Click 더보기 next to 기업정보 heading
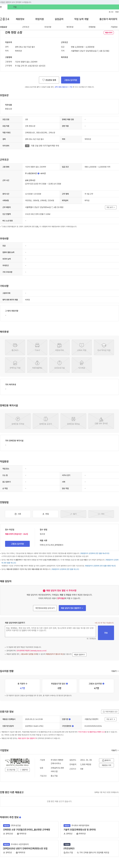This screenshot has width=119, height=868. coord(115,750)
